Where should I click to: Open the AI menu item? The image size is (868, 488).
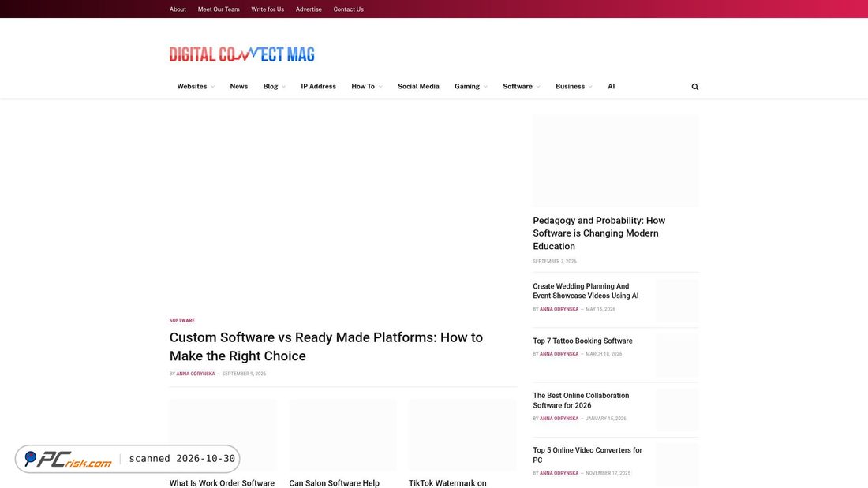[x=611, y=86]
